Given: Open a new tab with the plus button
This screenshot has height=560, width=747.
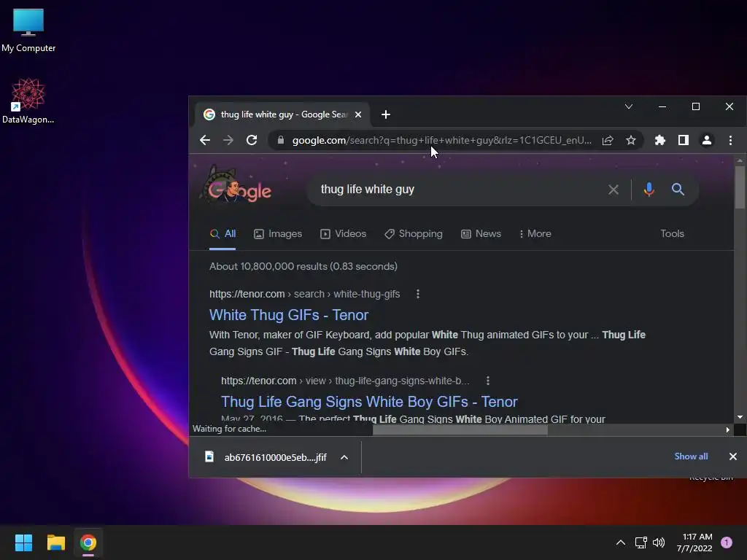Looking at the screenshot, I should pyautogui.click(x=386, y=114).
